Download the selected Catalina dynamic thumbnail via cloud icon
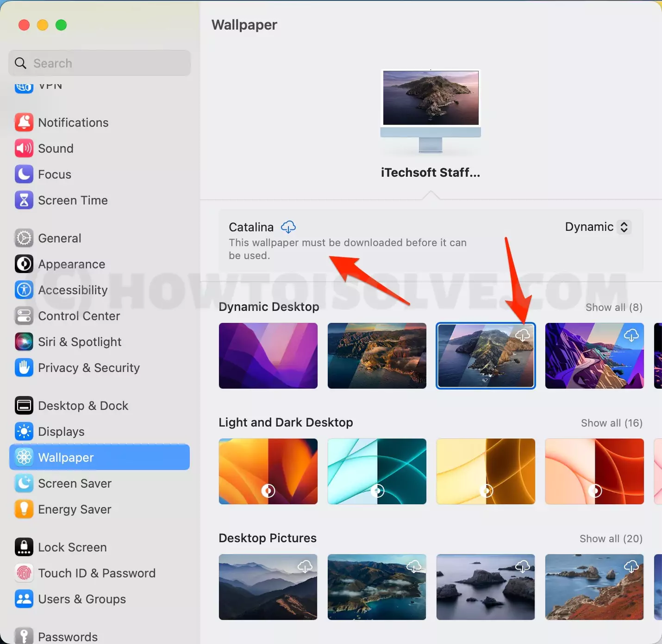Image resolution: width=662 pixels, height=644 pixels. (523, 335)
